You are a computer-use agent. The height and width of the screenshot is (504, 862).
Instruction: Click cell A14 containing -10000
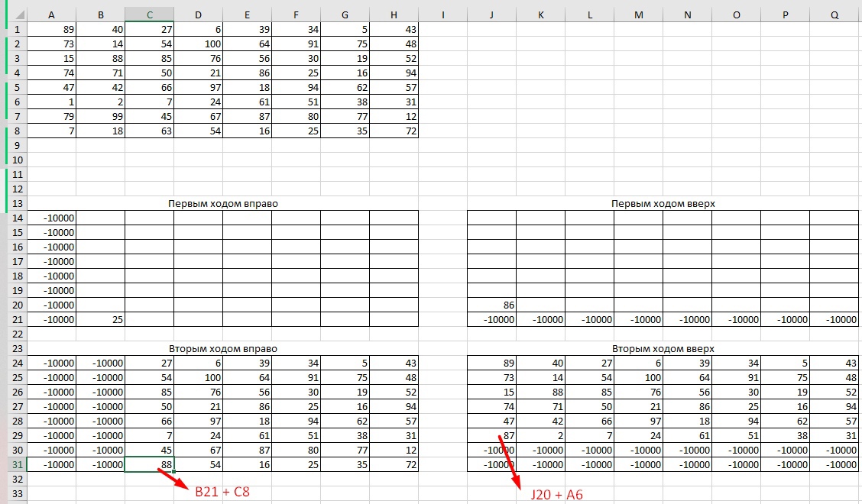click(51, 218)
